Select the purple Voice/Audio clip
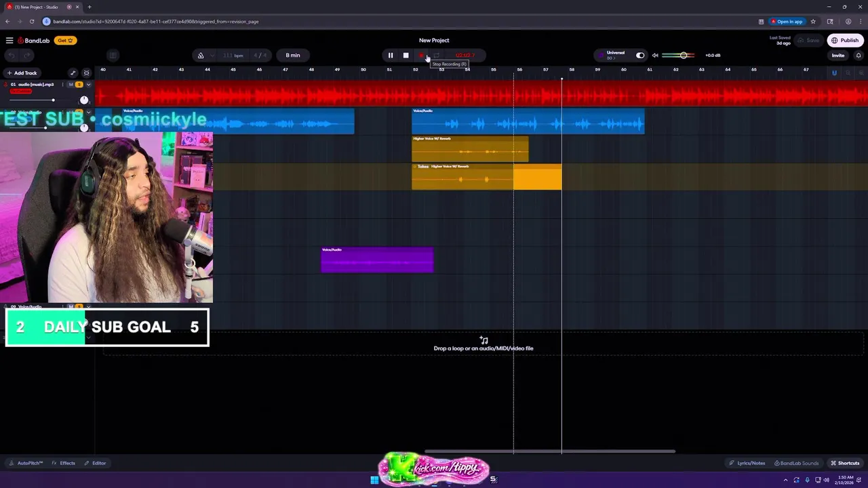This screenshot has width=868, height=488. [x=377, y=260]
